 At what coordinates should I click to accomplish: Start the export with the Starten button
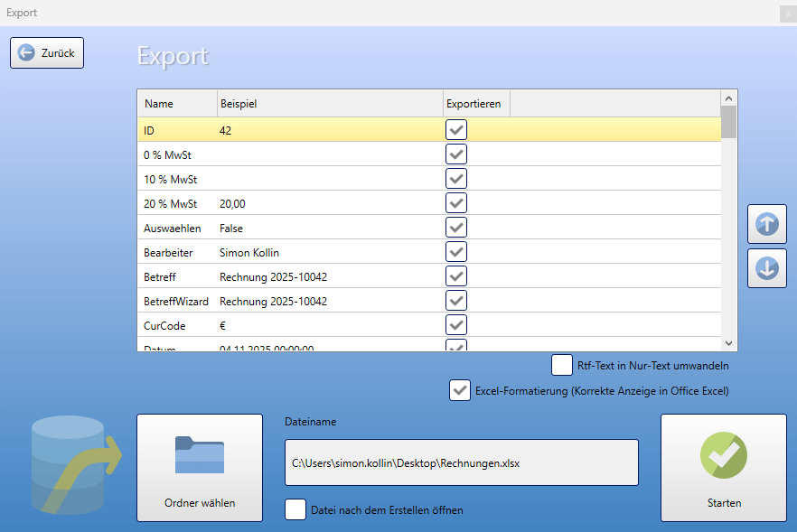point(723,468)
